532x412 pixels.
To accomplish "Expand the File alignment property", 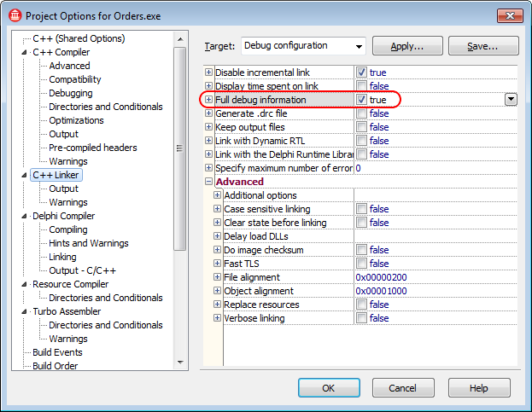I will (218, 277).
